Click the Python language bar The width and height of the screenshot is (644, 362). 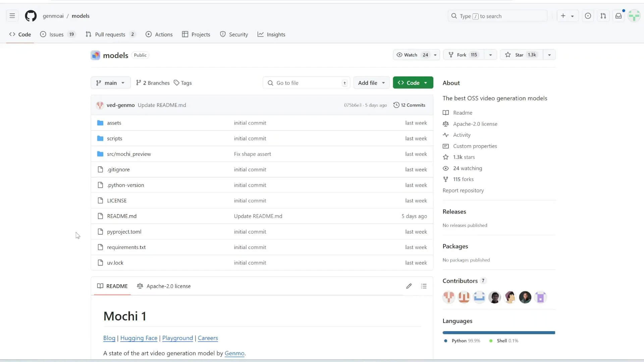coord(498,333)
